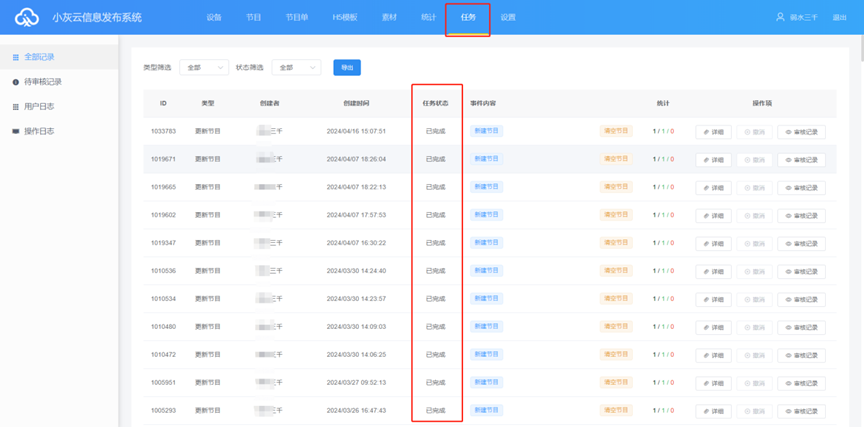Click the monitor icon beside 操作日志
The height and width of the screenshot is (427, 864).
tap(15, 131)
